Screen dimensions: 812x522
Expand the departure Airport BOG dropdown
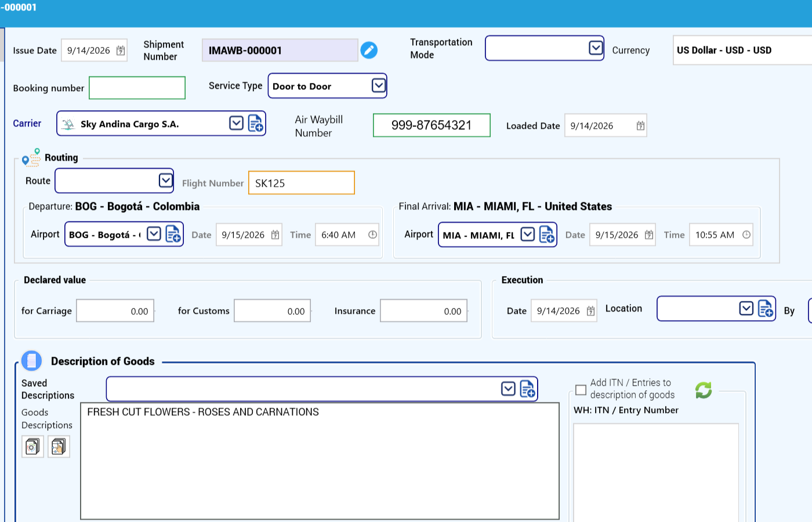click(x=154, y=234)
